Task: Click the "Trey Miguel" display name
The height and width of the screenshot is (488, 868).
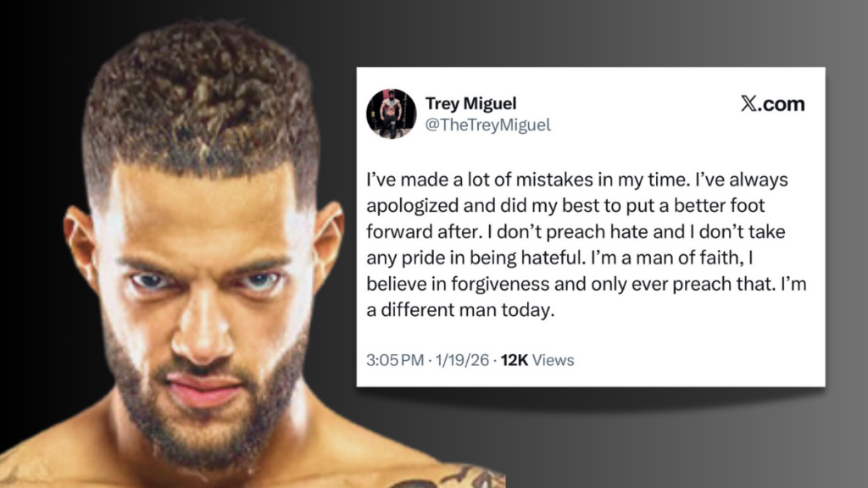Action: [x=470, y=103]
